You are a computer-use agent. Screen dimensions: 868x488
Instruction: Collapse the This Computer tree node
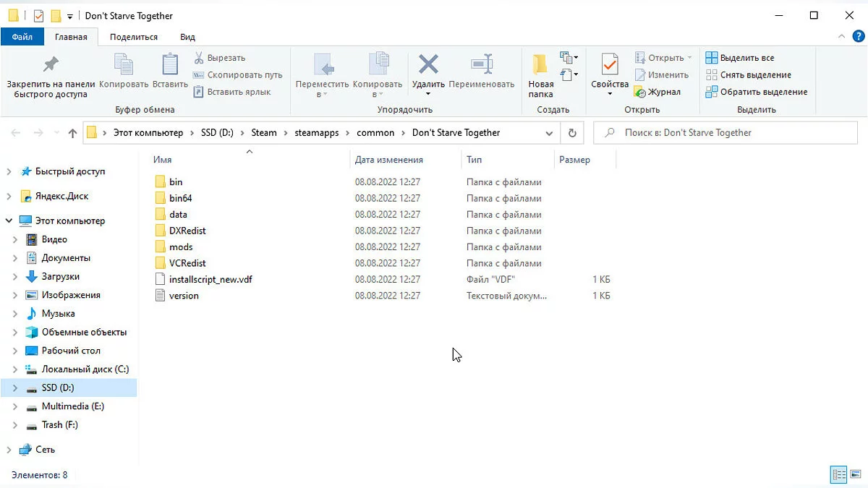(9, 221)
